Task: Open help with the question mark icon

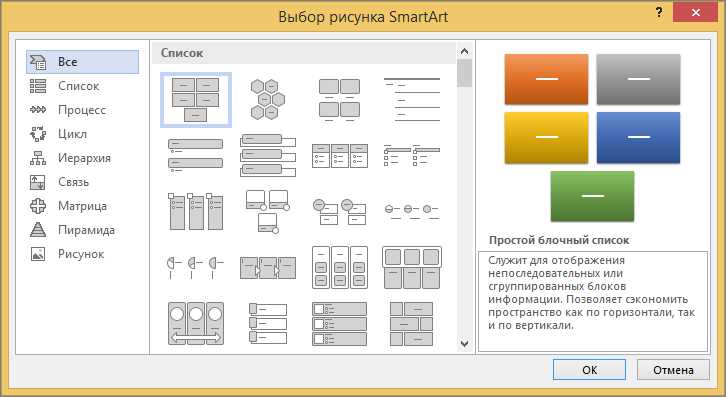Action: point(659,13)
